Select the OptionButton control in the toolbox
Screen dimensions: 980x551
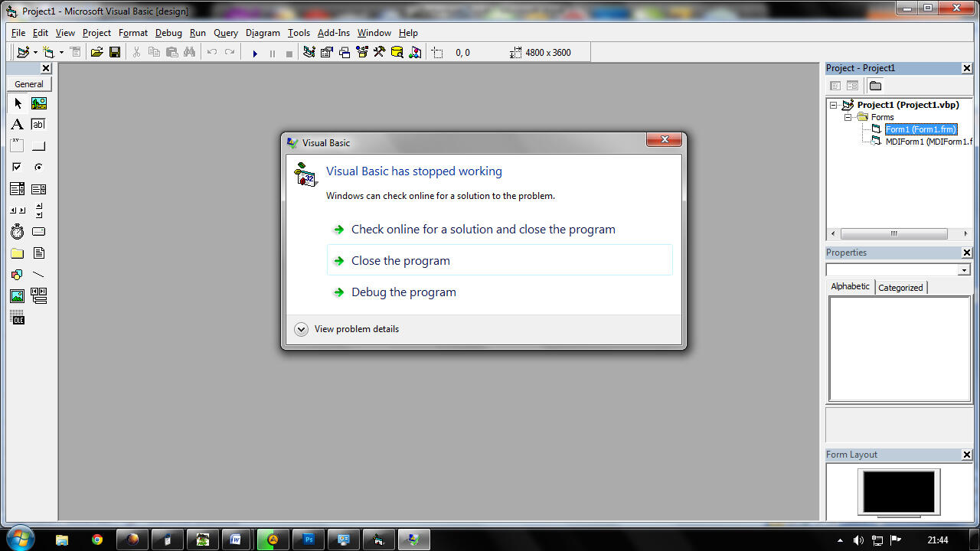[x=39, y=168]
